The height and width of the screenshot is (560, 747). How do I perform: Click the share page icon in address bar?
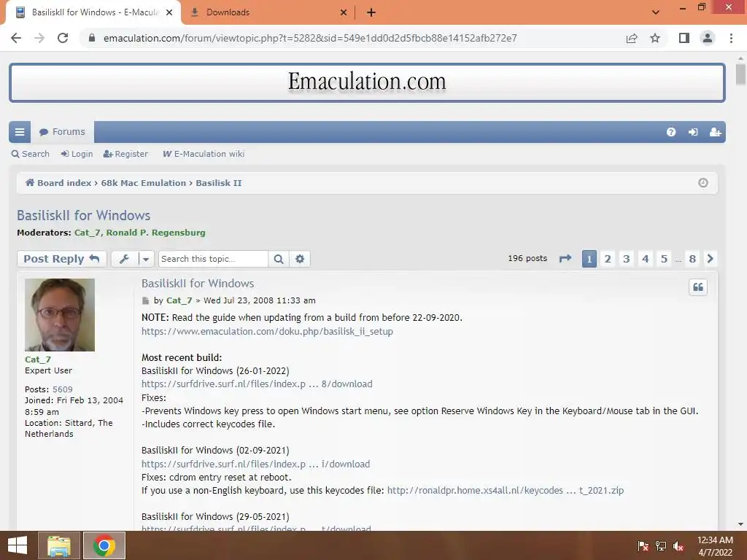click(632, 38)
